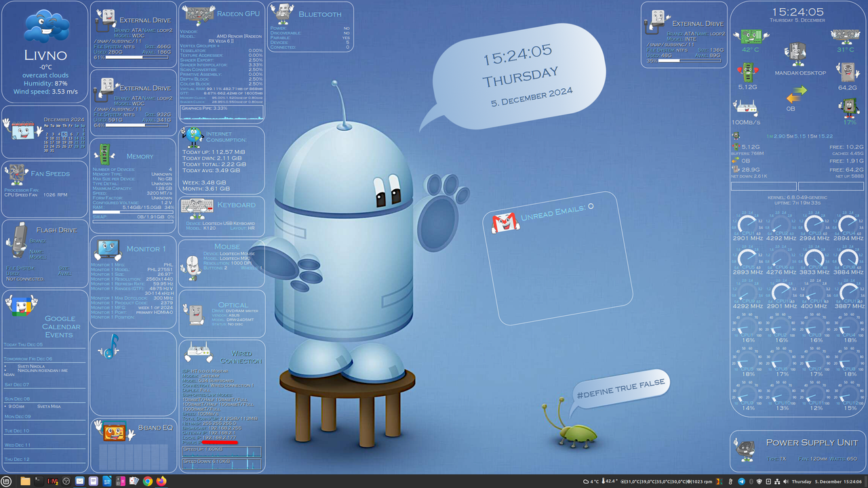Click 'Sveta Misa' calendar event
Screen dimensions: 868x488
coord(49,406)
